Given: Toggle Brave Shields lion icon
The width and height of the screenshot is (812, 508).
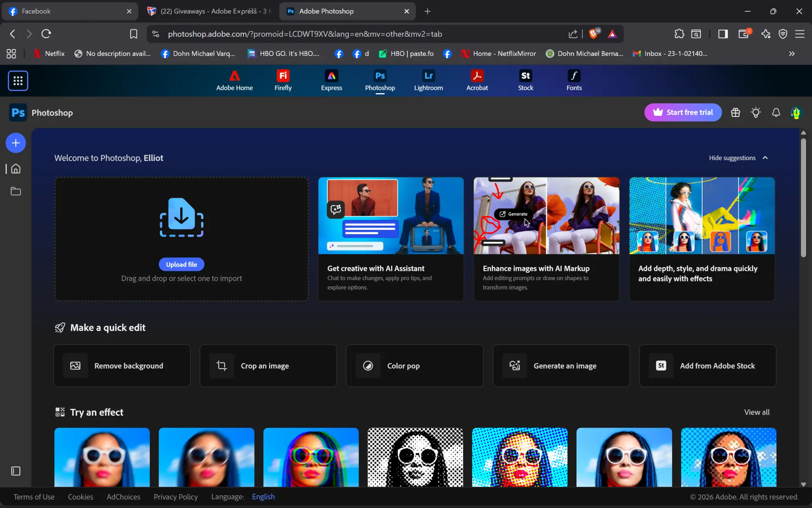Looking at the screenshot, I should tap(594, 33).
